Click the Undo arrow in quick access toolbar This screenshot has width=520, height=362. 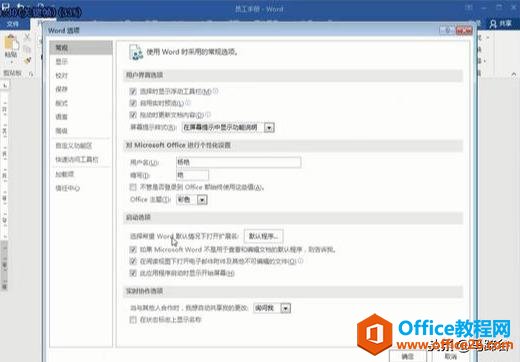tap(20, 6)
